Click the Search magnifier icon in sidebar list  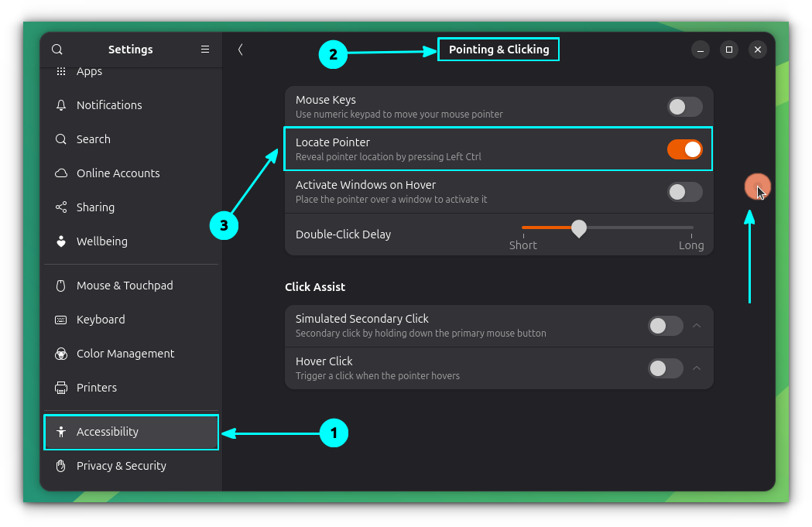pyautogui.click(x=61, y=139)
